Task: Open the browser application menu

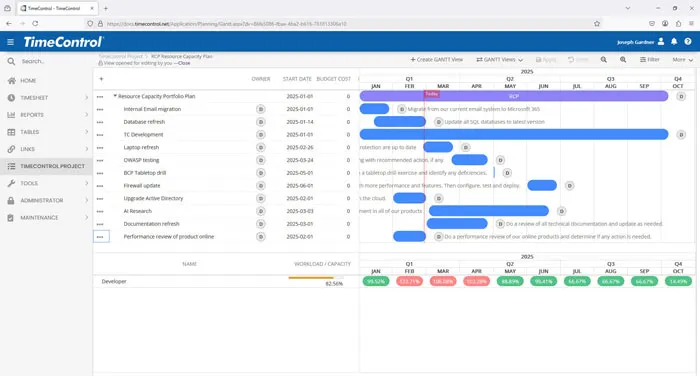Action: 691,24
